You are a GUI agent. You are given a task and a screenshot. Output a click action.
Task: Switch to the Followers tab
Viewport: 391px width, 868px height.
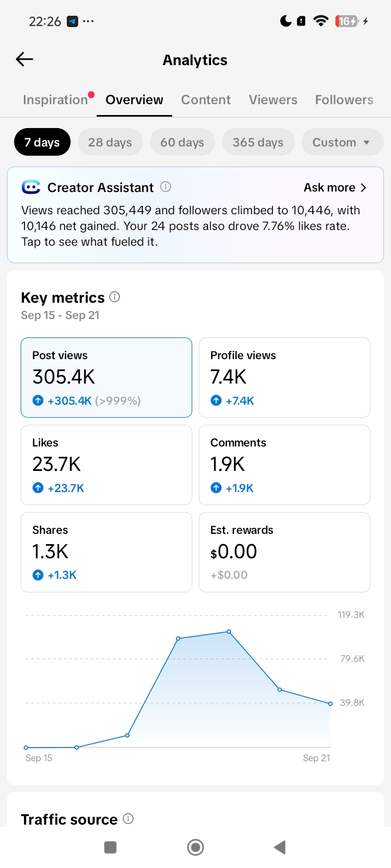pos(344,100)
